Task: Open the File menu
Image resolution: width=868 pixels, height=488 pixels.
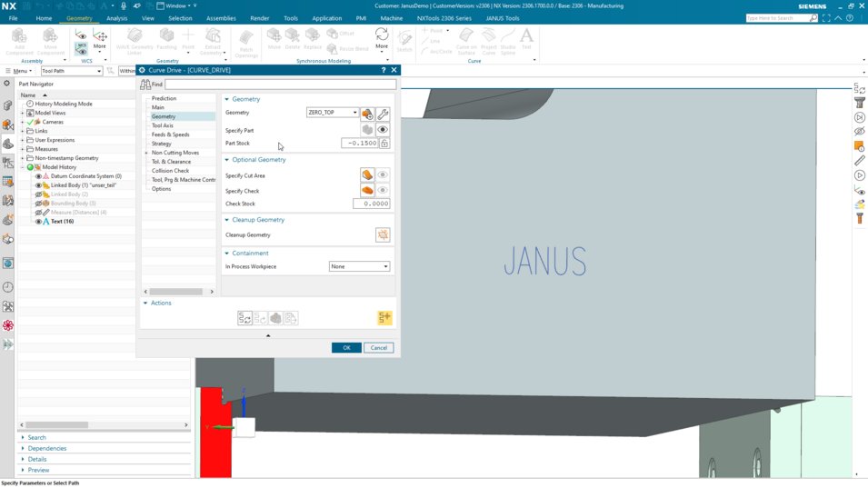Action: pos(13,18)
